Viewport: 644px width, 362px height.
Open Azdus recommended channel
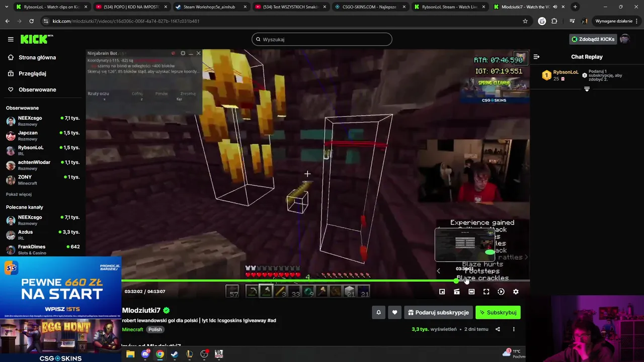pos(43,235)
